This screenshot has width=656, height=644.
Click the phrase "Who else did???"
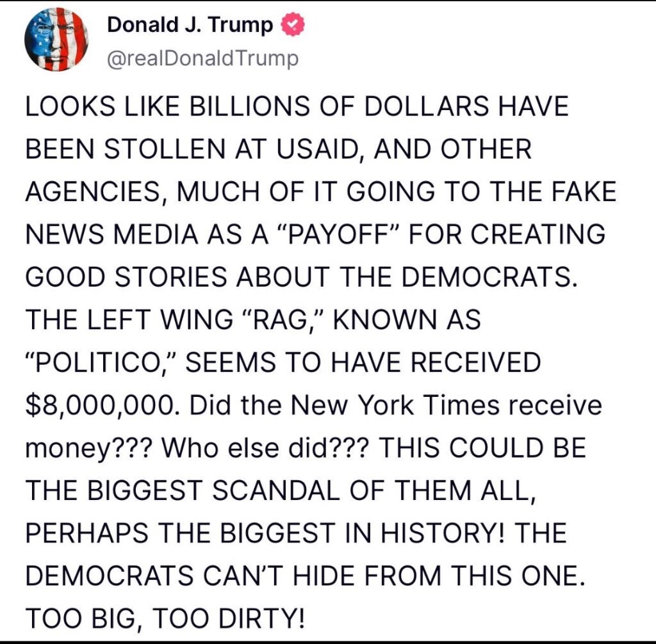[x=265, y=448]
